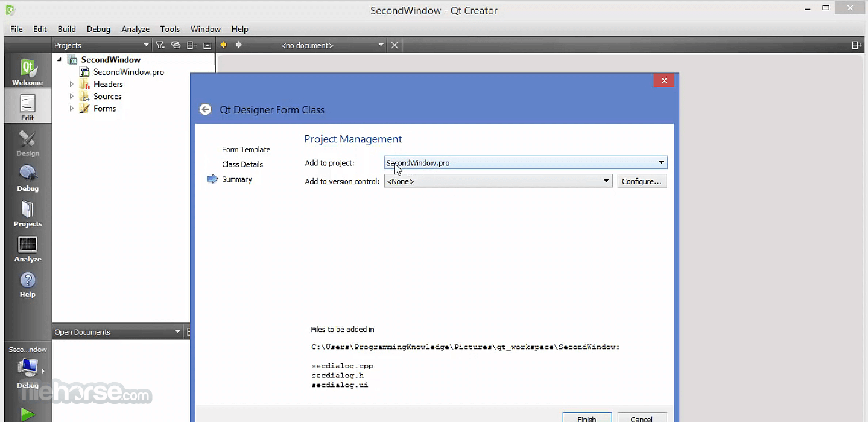
Task: Click the secdialog.cpp file name
Action: click(343, 366)
